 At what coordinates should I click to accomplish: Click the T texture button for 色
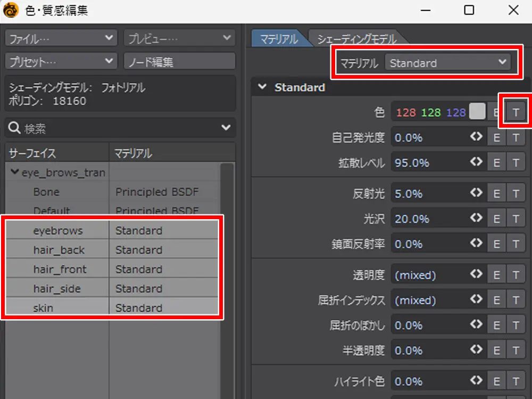pos(515,112)
